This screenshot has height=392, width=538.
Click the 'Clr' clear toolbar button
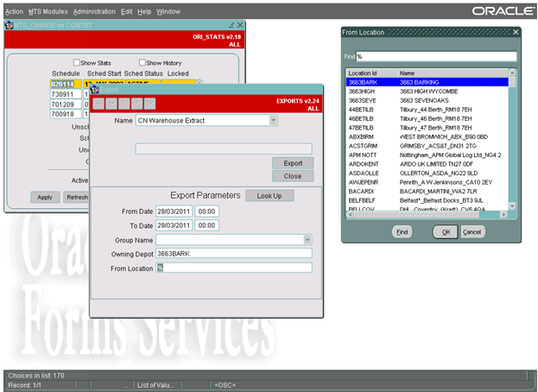tap(149, 104)
